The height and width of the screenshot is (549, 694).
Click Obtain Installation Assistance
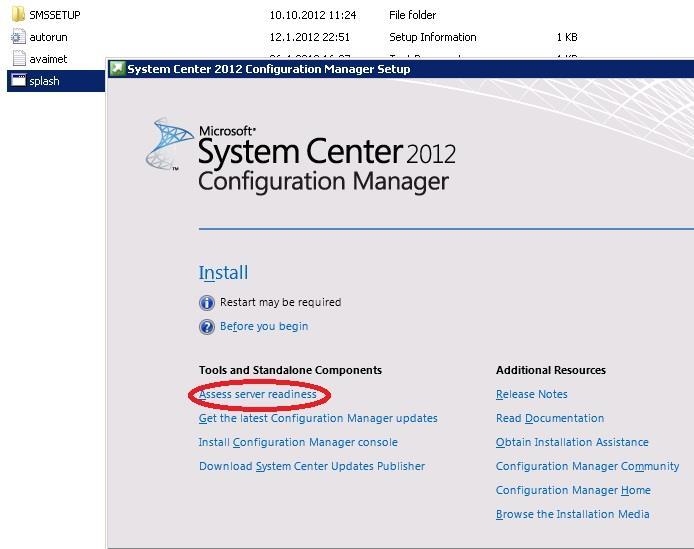(x=572, y=442)
